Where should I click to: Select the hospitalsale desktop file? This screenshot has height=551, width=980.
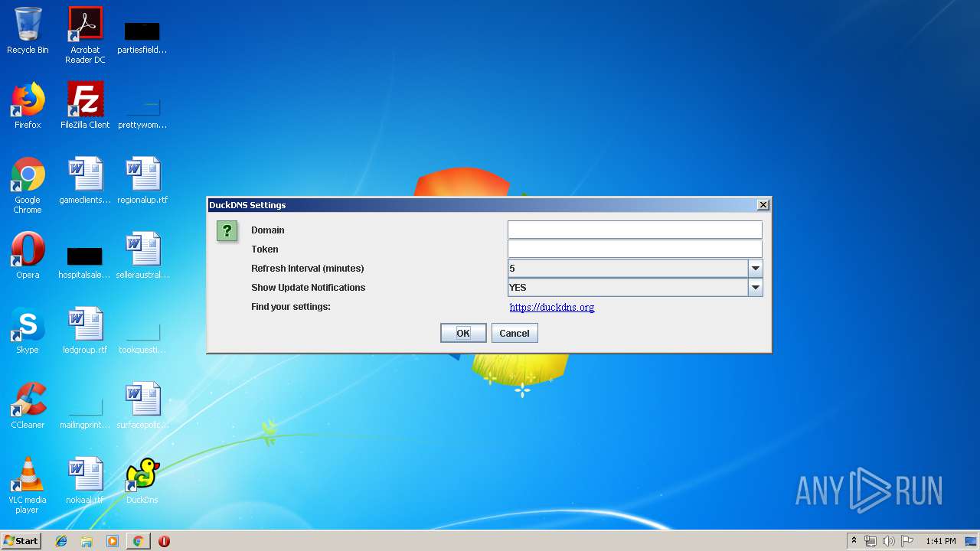point(85,262)
